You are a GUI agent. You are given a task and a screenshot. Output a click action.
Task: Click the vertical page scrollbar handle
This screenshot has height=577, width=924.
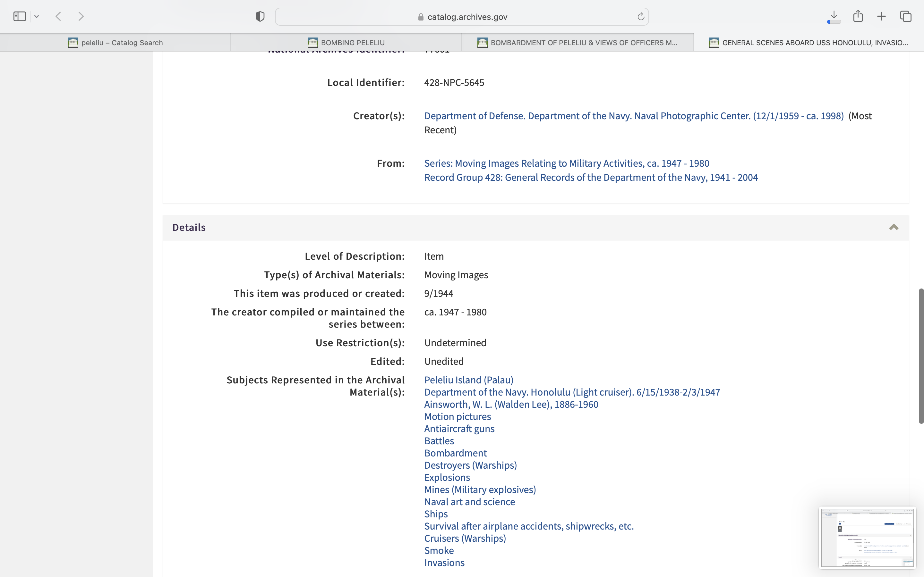click(920, 356)
